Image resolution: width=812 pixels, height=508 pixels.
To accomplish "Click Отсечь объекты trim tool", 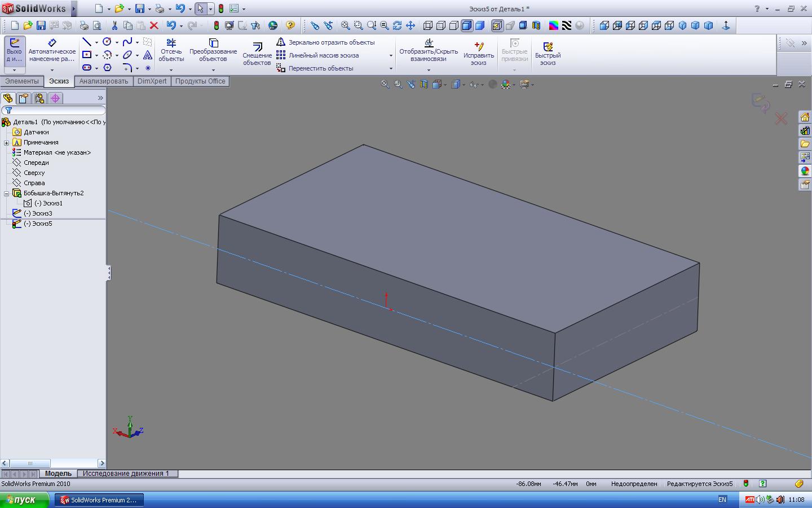I will coord(171,51).
